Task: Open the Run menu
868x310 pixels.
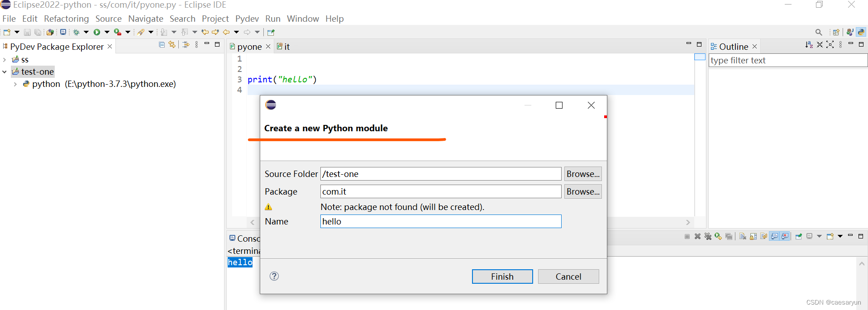Action: [x=273, y=19]
